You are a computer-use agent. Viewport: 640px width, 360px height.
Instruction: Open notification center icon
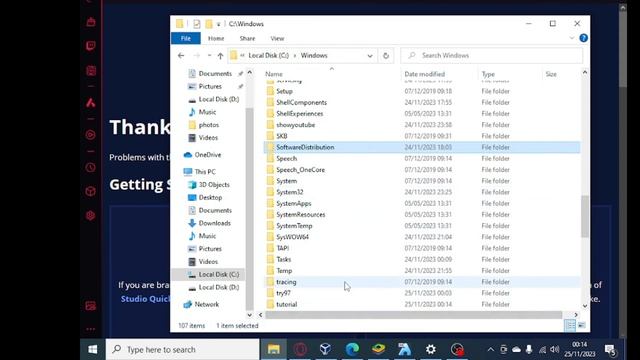click(610, 350)
